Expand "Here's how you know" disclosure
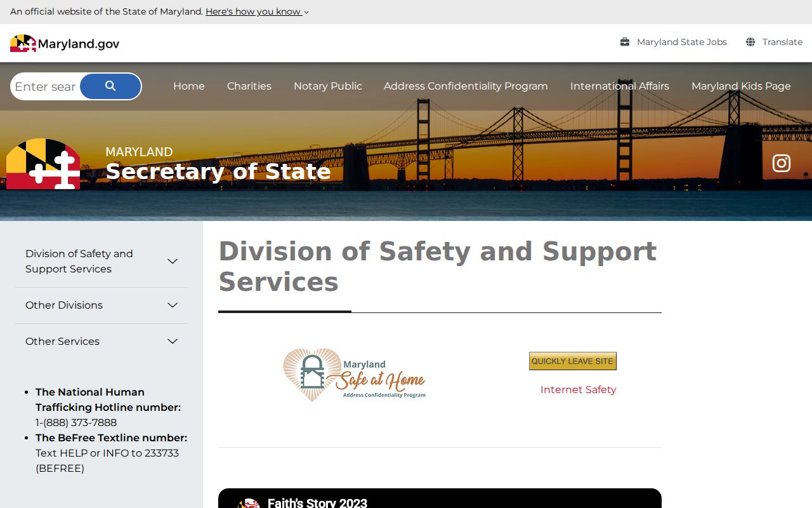The image size is (812, 508). coord(257,11)
